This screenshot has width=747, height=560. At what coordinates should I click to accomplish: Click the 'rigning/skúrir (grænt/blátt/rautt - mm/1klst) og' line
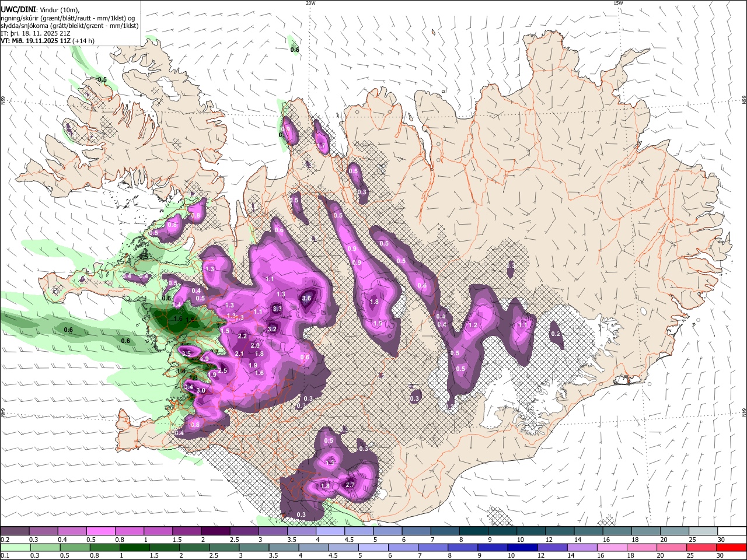point(68,18)
